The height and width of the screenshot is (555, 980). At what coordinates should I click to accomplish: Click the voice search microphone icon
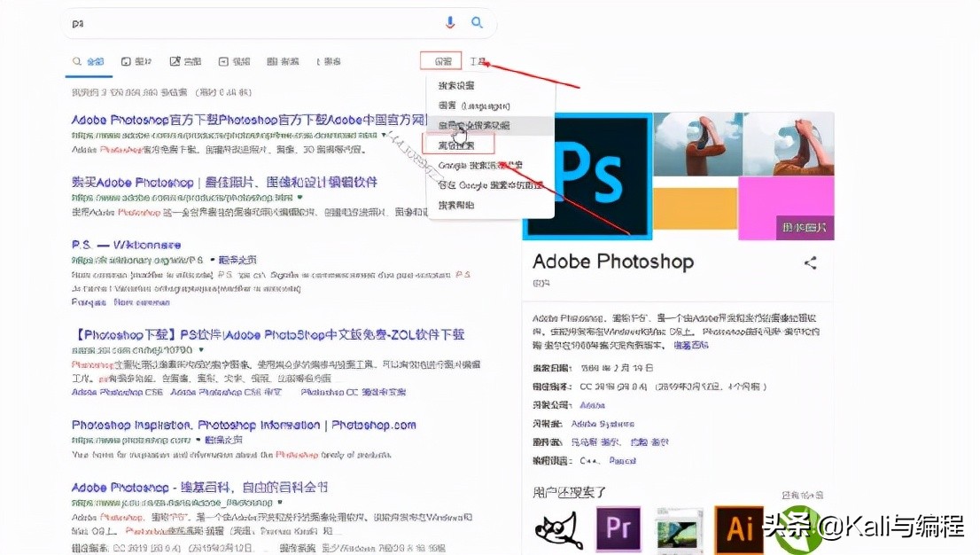click(449, 23)
